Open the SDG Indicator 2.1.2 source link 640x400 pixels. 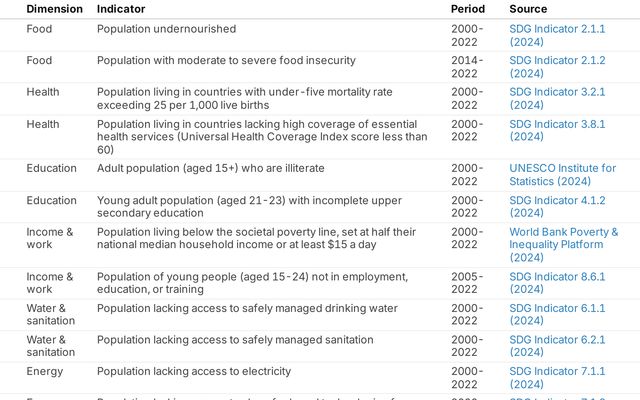click(x=557, y=61)
